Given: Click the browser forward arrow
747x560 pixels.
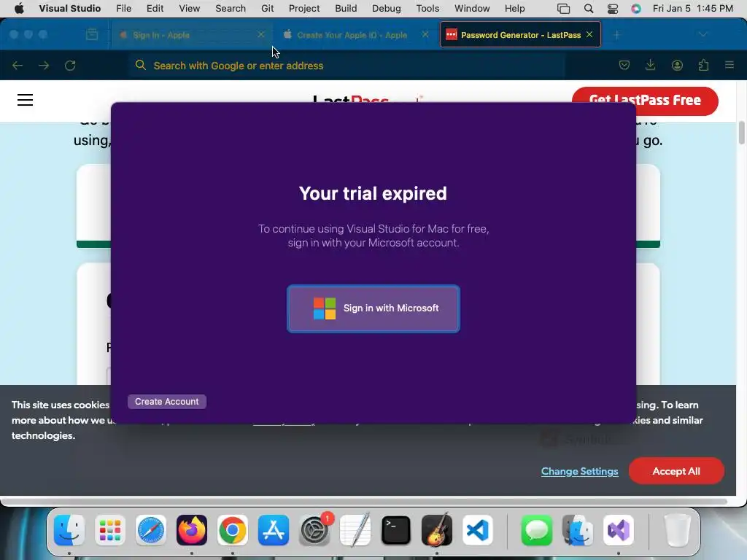Looking at the screenshot, I should 44,66.
